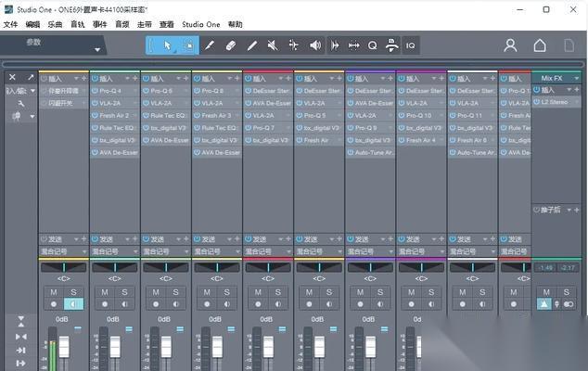Screen dimensions: 588x371
Task: Record-arm the channel containing Pro-Q 5
Action: tap(309, 304)
